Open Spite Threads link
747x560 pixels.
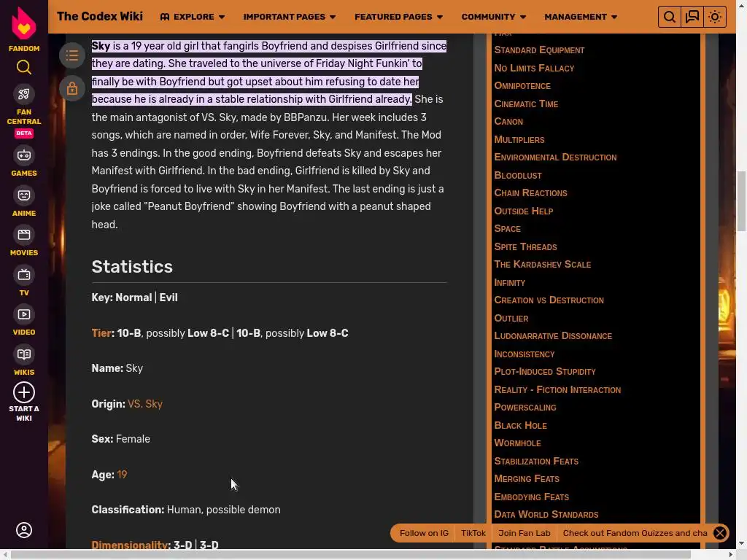click(x=525, y=246)
